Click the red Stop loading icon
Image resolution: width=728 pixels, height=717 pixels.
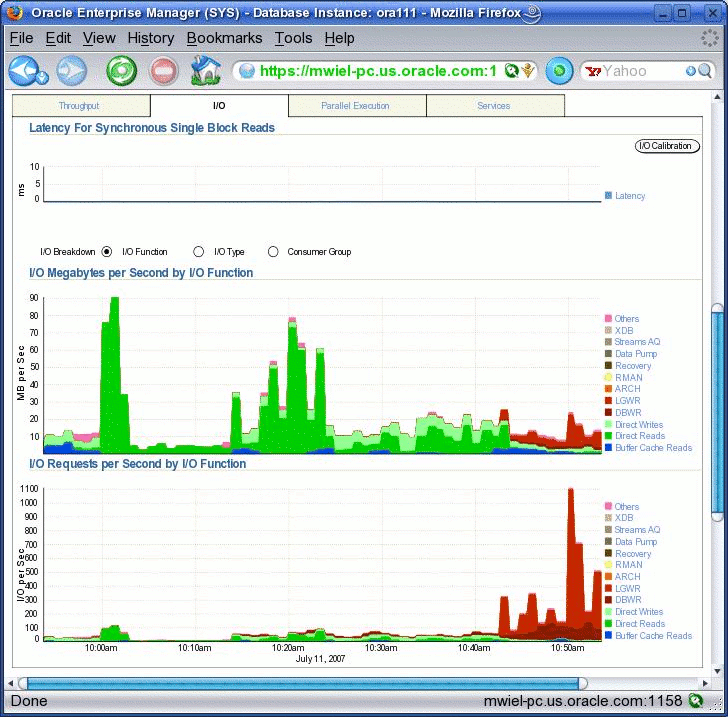click(163, 71)
